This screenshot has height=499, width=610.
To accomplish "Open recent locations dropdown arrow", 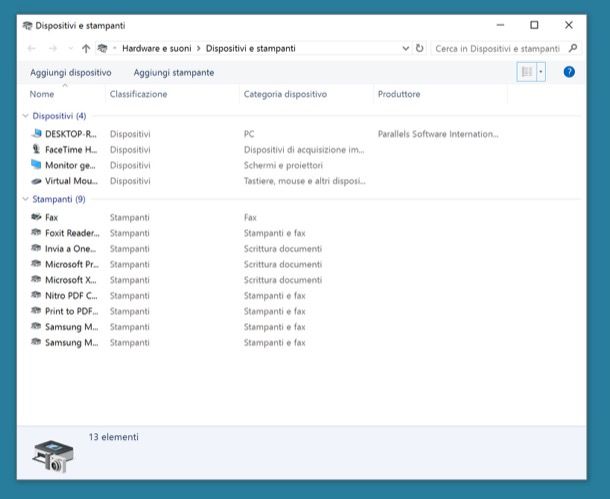I will click(70, 49).
